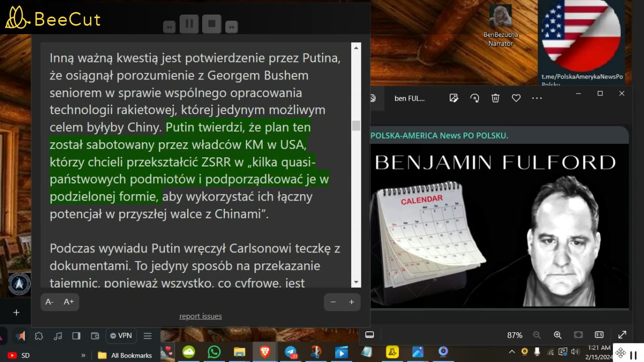Open the video player taskbar icon

tap(341, 352)
